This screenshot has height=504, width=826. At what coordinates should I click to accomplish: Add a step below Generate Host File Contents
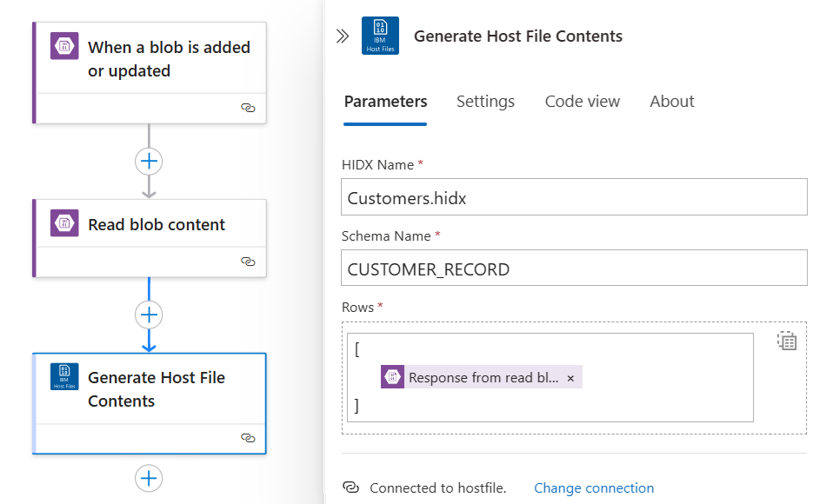click(x=149, y=478)
